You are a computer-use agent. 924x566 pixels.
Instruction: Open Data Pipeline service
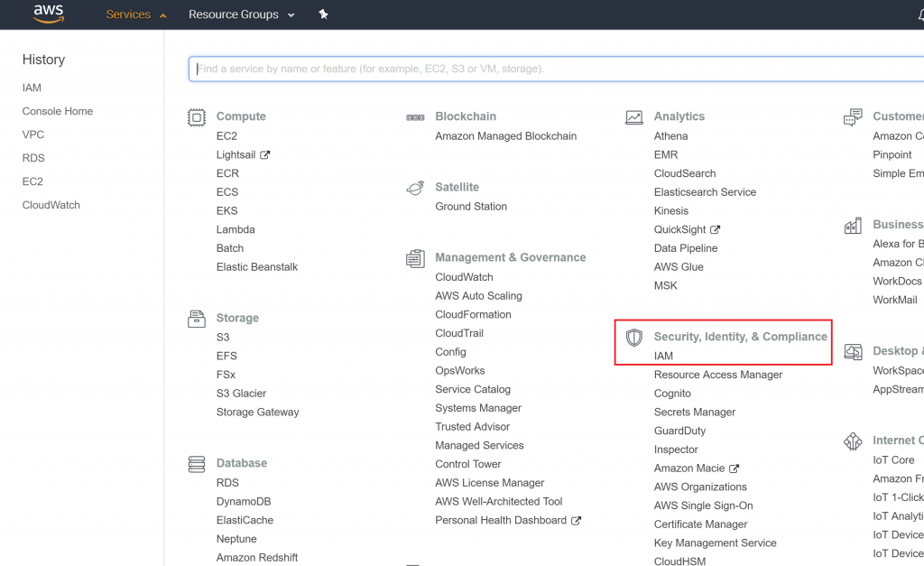[686, 248]
